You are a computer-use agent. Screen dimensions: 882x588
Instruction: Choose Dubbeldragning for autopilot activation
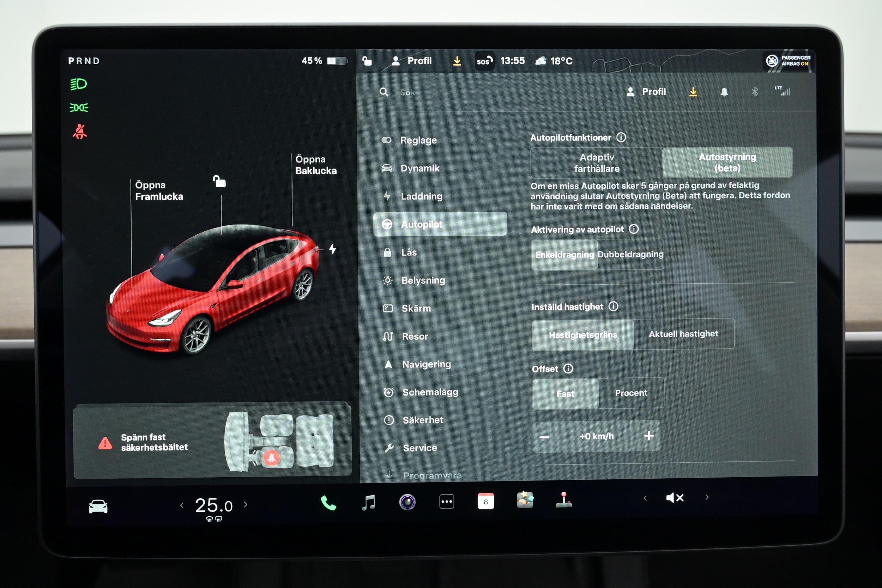pyautogui.click(x=630, y=254)
